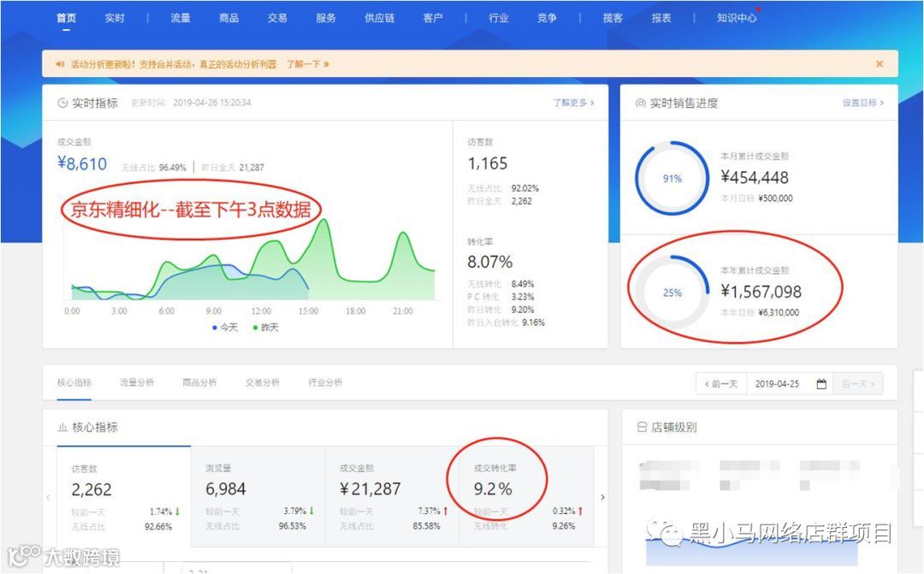The width and height of the screenshot is (924, 574).
Task: Click the update time 2019-04-26 15:20:34
Action: (x=191, y=103)
